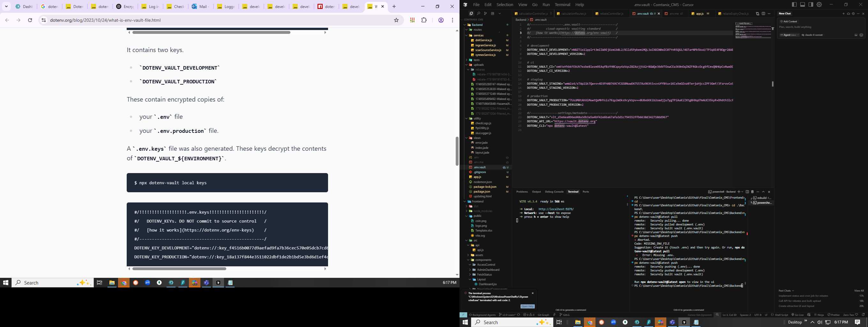The image size is (868, 327).
Task: Open http://localhost:5173/ link in terminal
Action: coord(556,209)
